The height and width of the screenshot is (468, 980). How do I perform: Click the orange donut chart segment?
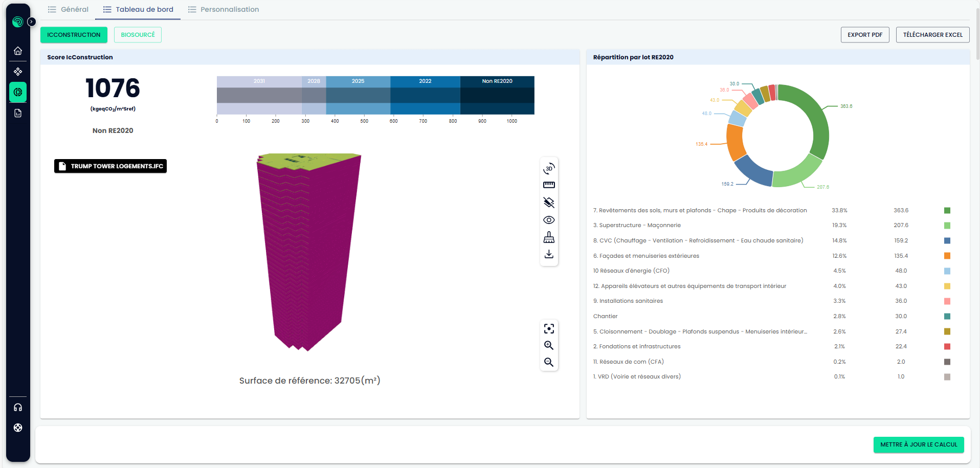(x=734, y=142)
